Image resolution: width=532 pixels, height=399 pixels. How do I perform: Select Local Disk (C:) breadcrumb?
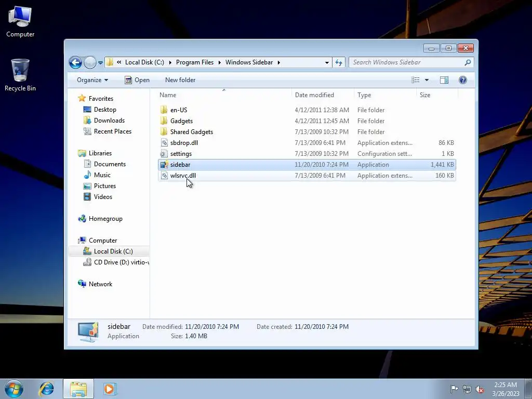click(144, 62)
